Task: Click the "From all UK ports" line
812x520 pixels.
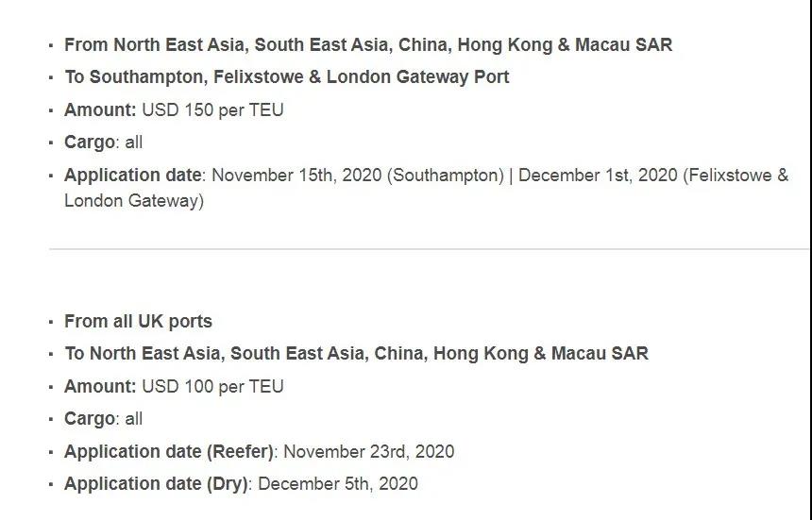Action: [x=138, y=321]
